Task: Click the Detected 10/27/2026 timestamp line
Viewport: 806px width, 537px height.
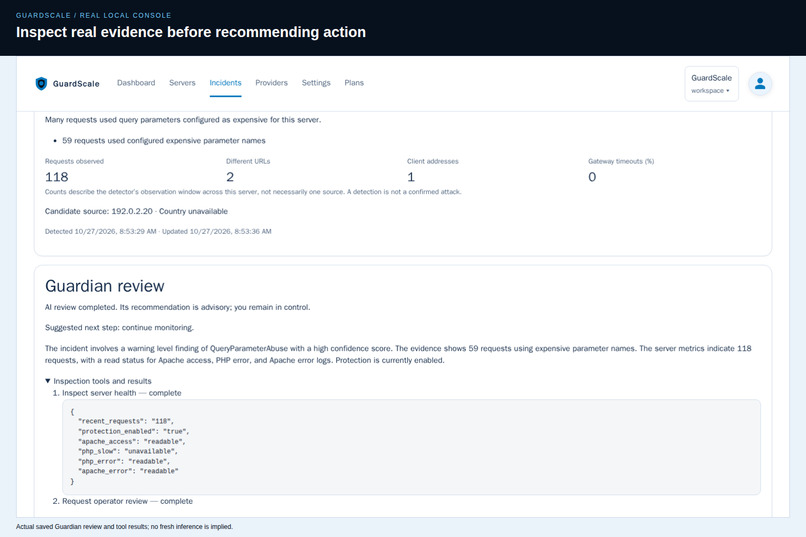Action: (x=158, y=231)
